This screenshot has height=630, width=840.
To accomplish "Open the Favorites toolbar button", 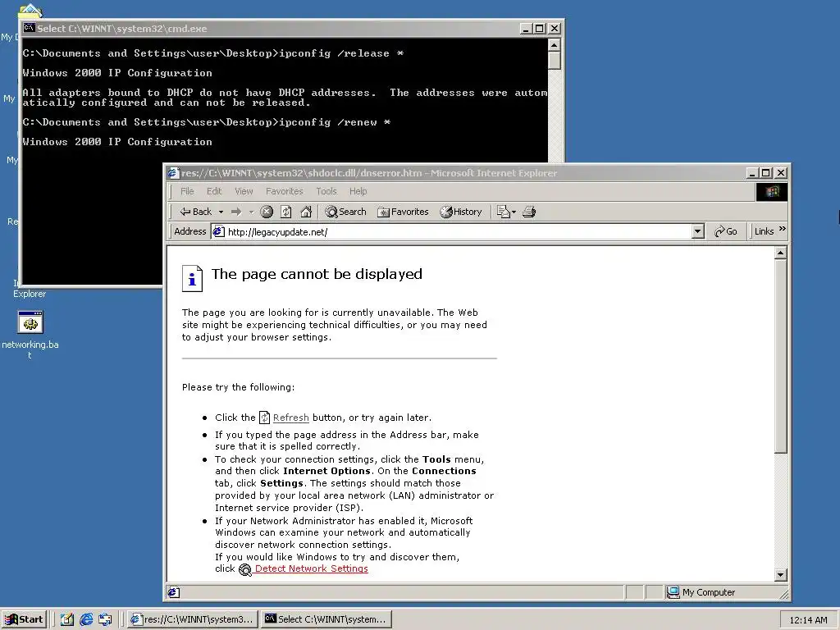I will point(403,212).
